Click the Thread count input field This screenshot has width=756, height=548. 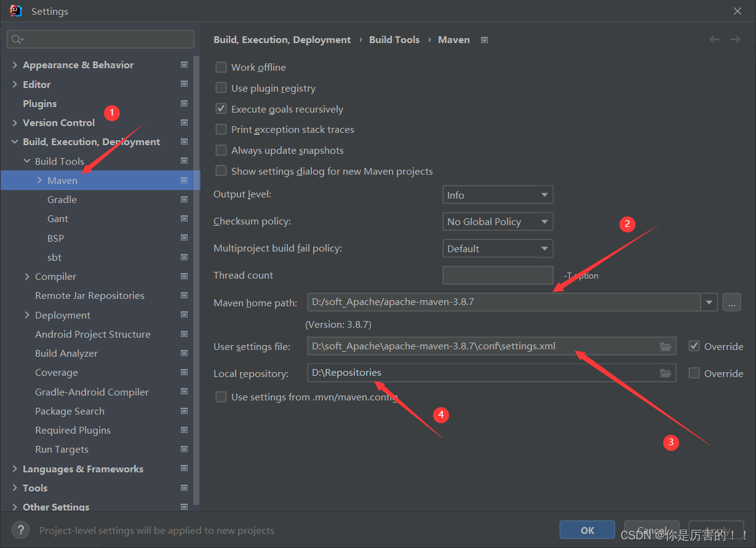(x=498, y=275)
